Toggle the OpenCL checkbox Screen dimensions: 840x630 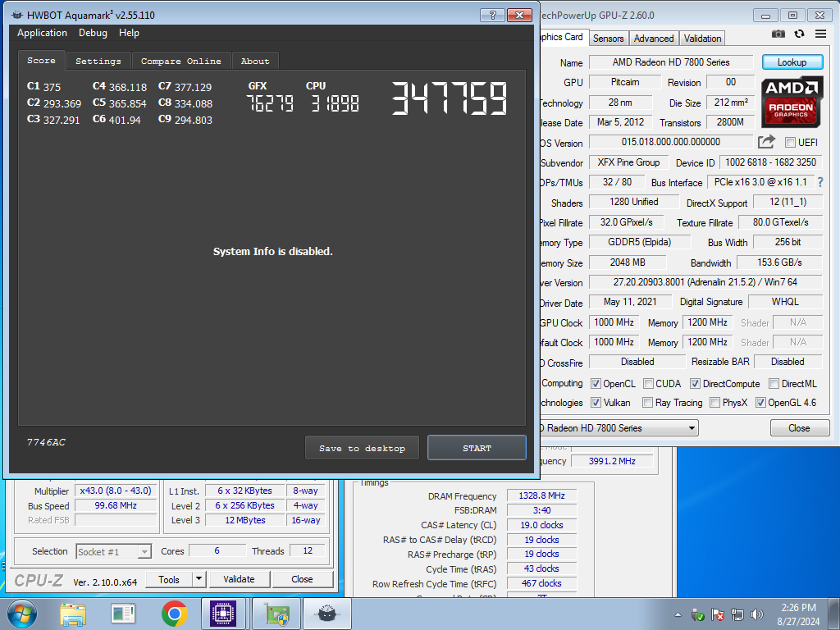click(596, 384)
